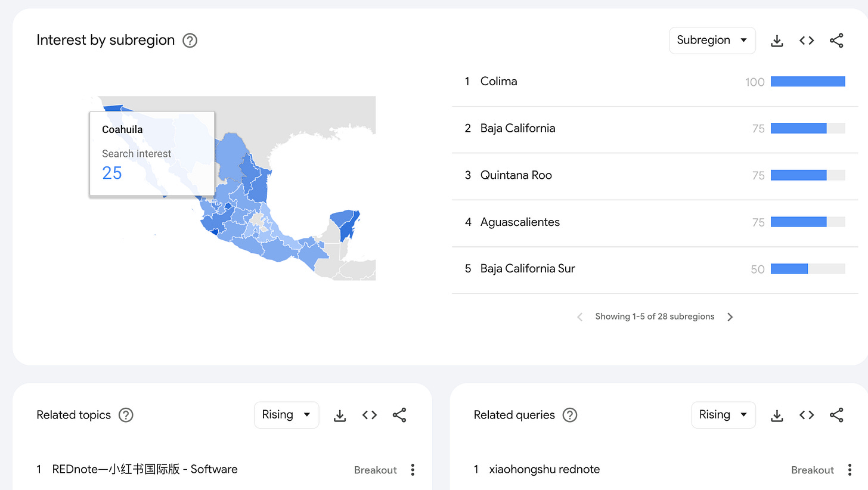
Task: Open Related topics Rising dropdown
Action: 287,415
